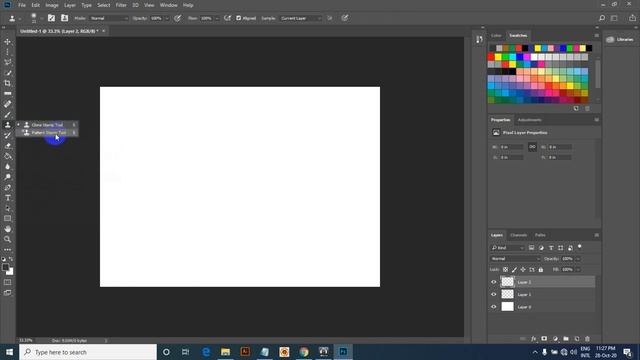This screenshot has height=360, width=640.
Task: Open layer Fill dropdown arrow
Action: [x=578, y=270]
